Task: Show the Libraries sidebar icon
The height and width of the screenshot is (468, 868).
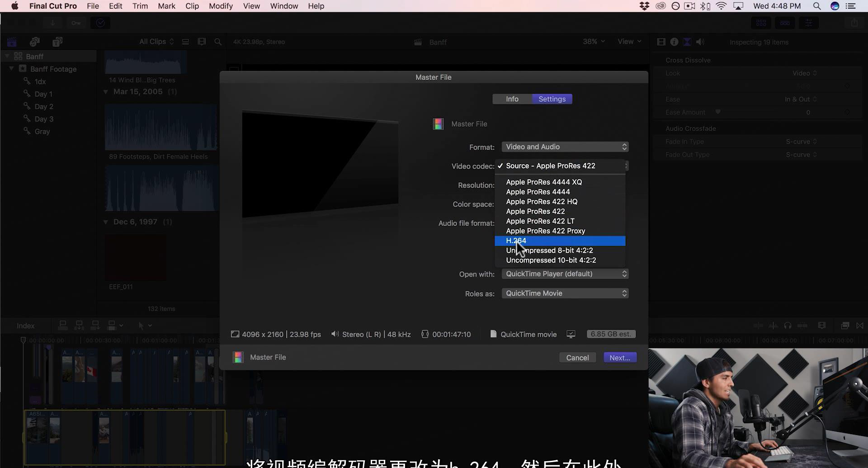Action: click(x=12, y=42)
